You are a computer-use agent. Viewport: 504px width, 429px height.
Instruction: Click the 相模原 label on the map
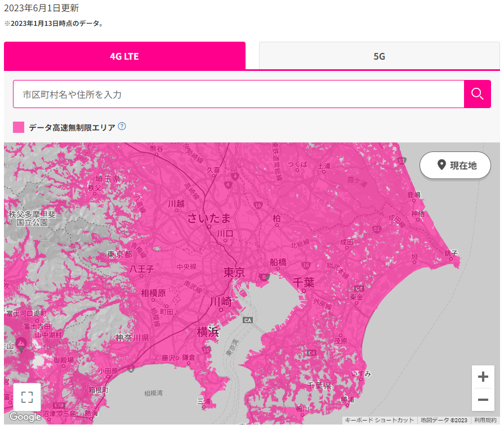pyautogui.click(x=153, y=293)
